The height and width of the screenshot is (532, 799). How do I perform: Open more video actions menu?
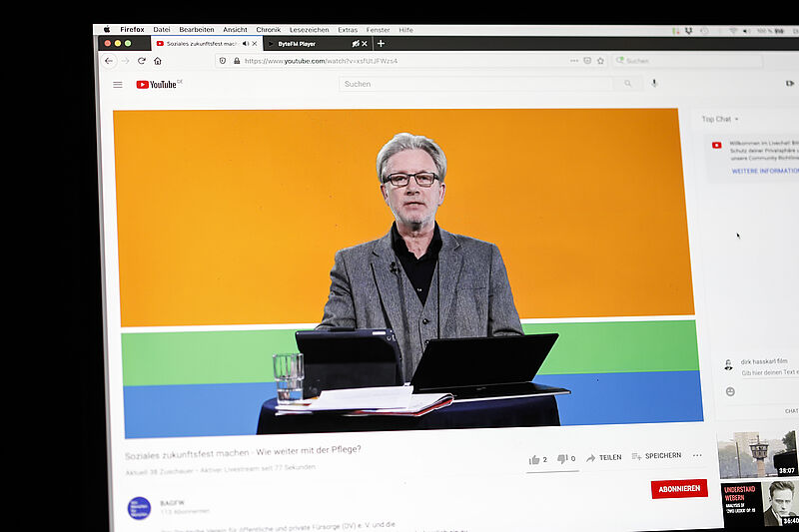tap(697, 455)
